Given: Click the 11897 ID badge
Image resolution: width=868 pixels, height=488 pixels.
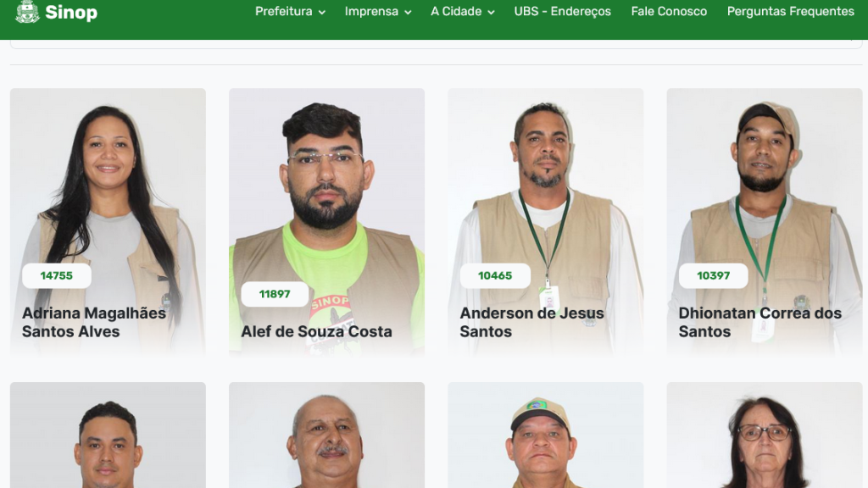Looking at the screenshot, I should (x=275, y=294).
